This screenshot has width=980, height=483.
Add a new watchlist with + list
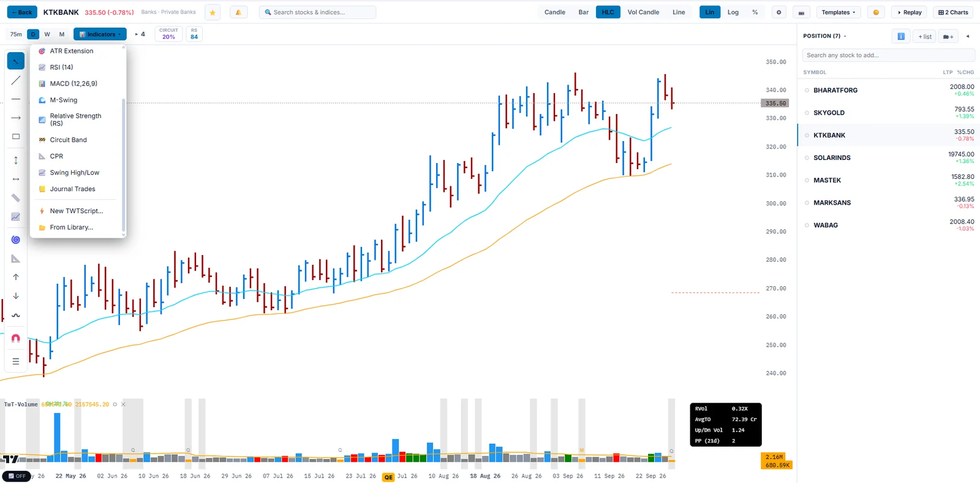click(x=925, y=36)
